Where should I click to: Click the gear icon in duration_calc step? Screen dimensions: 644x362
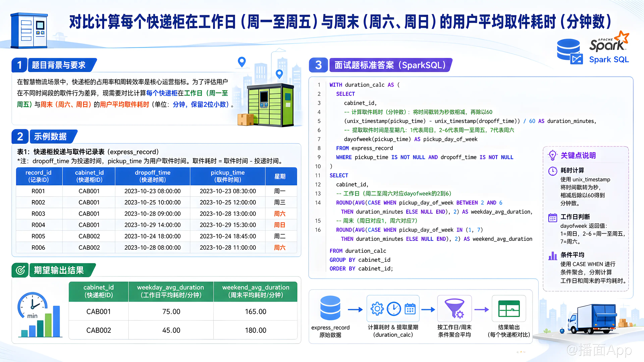pos(377,309)
